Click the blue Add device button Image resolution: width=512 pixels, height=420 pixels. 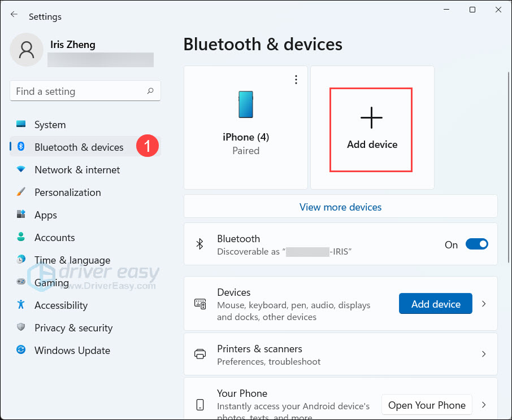(x=435, y=304)
